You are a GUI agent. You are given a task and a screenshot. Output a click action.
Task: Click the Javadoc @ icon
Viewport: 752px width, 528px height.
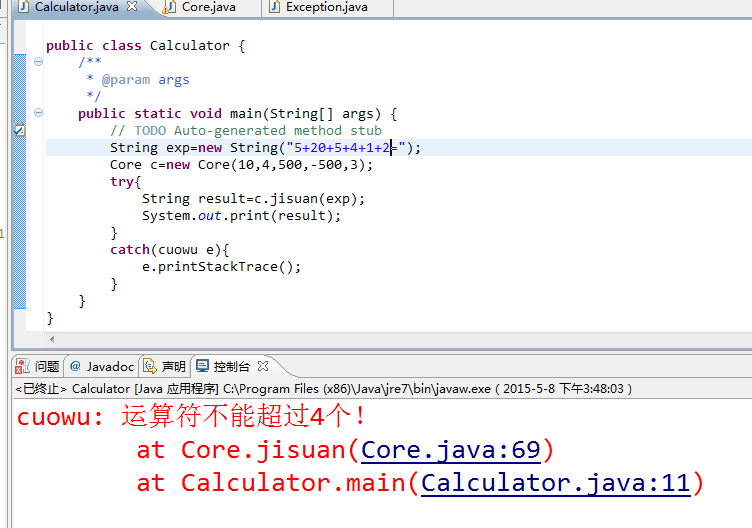pos(75,366)
